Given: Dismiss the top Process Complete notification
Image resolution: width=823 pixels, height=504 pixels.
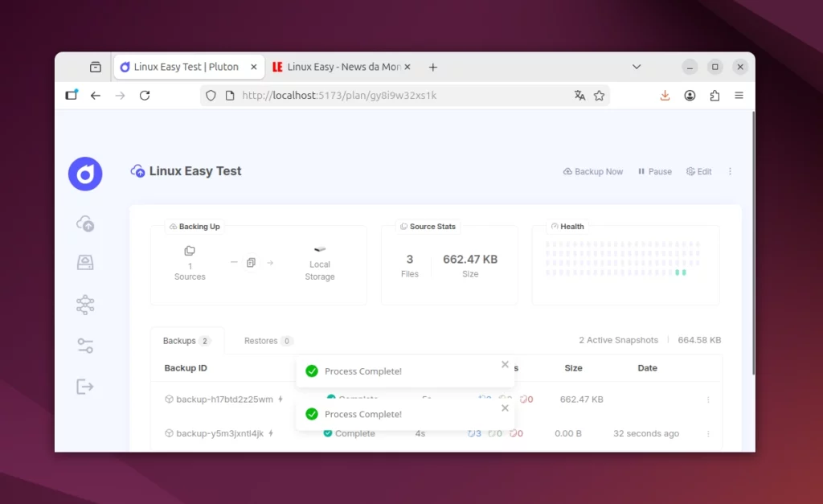Looking at the screenshot, I should click(x=505, y=364).
